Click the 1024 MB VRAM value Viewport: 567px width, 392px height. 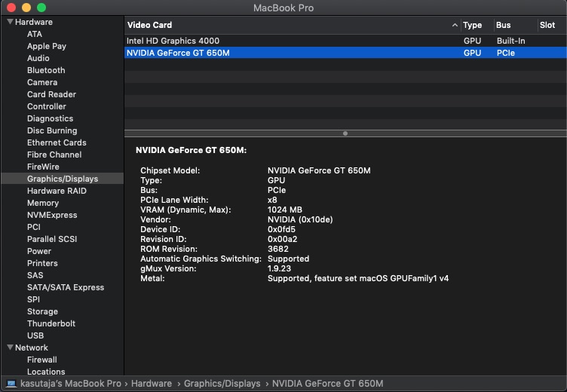[284, 210]
